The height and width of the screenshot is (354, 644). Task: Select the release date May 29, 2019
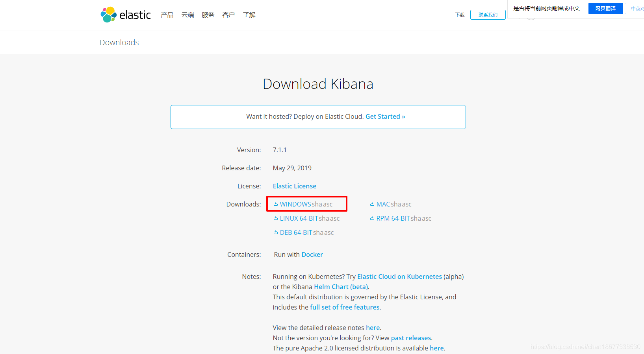coord(292,168)
